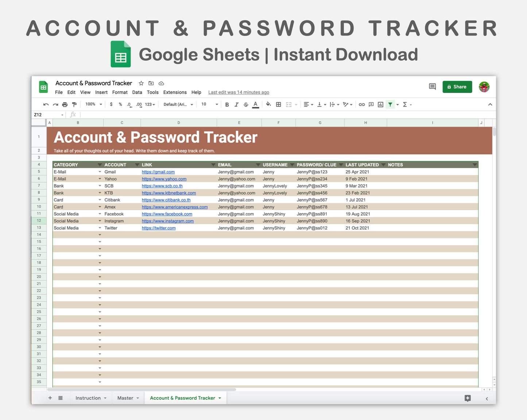The width and height of the screenshot is (527, 420).
Task: Click the filter toggle on PASSWORD/CLUE header
Action: pyautogui.click(x=341, y=164)
